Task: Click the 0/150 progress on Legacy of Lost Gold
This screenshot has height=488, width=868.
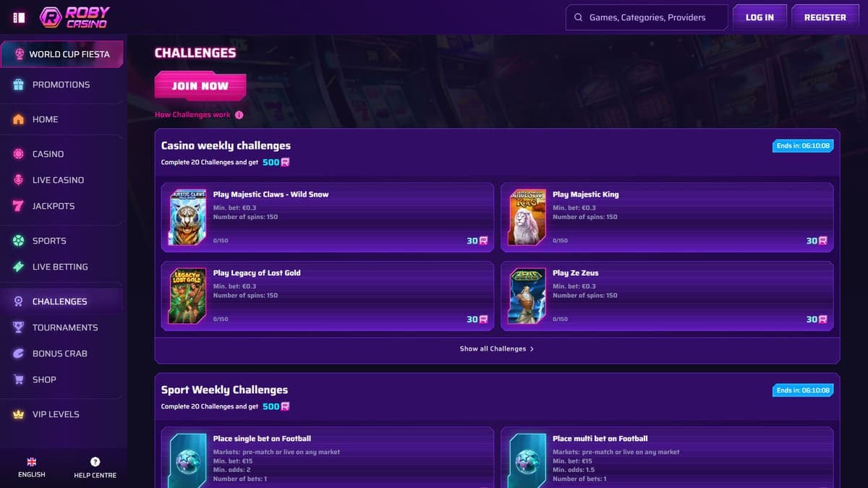Action: point(221,319)
